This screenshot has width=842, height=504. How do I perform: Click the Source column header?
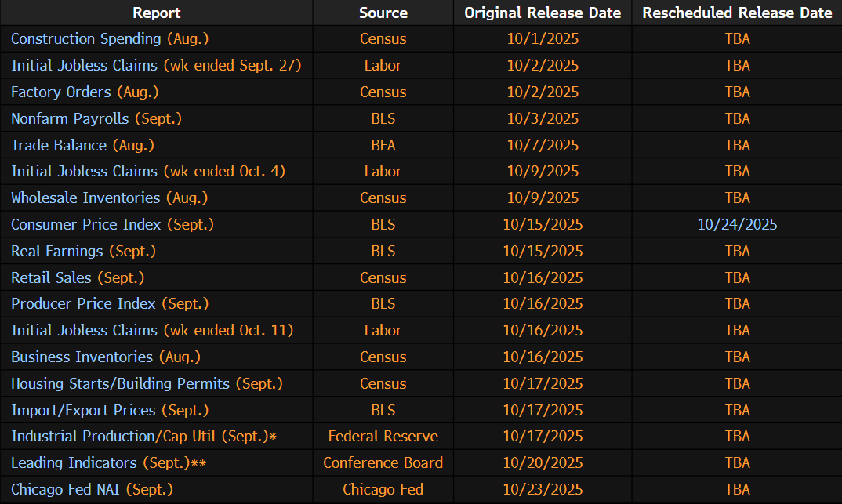[383, 13]
